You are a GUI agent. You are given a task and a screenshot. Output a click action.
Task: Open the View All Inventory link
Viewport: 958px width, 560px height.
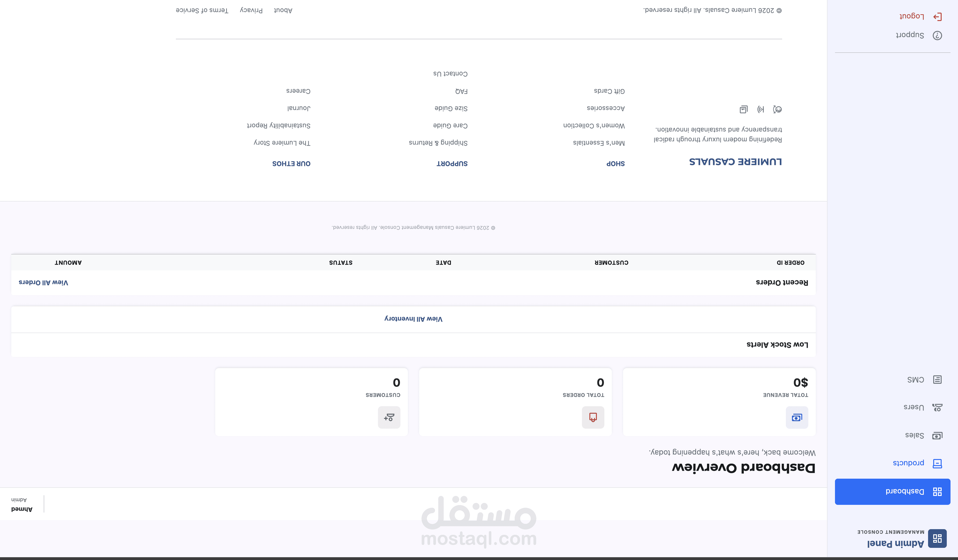click(413, 319)
